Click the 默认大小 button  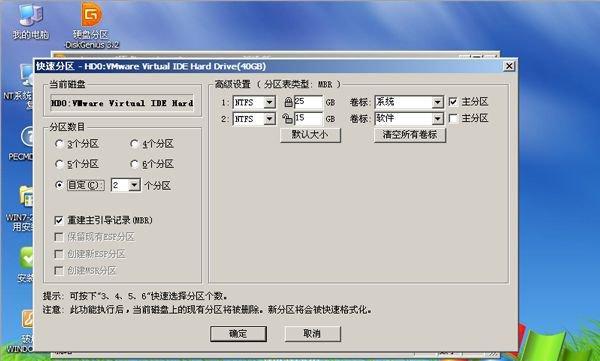coord(310,135)
